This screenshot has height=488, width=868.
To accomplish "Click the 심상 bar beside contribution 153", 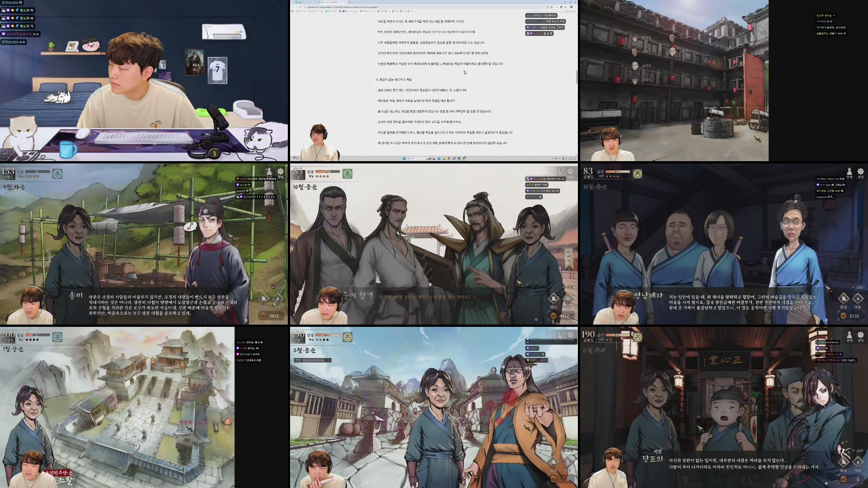I will click(37, 172).
